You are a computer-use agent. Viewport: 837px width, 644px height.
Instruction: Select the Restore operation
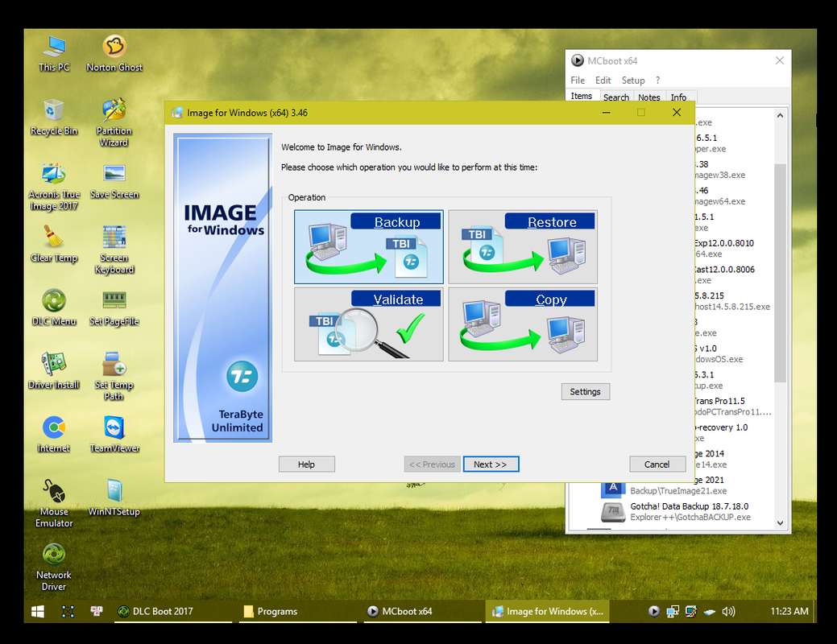pos(523,246)
